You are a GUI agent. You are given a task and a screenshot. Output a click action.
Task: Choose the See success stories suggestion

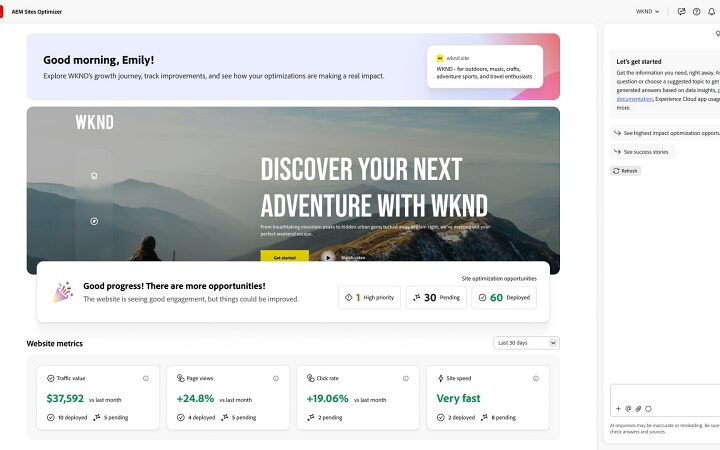[642, 152]
